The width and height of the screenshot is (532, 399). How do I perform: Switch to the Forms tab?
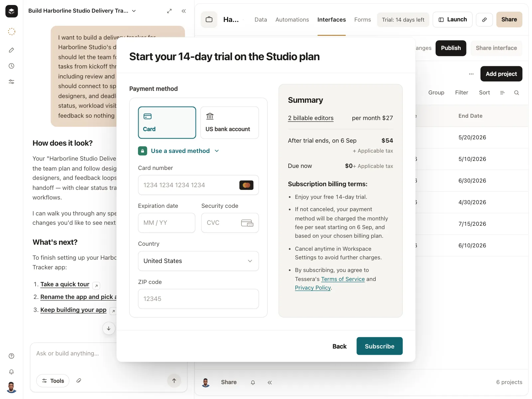(x=362, y=20)
